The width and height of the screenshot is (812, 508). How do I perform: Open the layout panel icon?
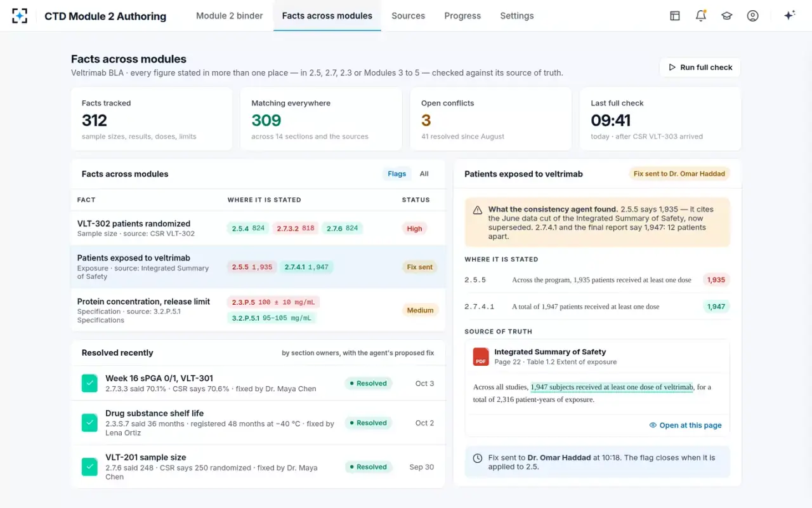tap(675, 16)
